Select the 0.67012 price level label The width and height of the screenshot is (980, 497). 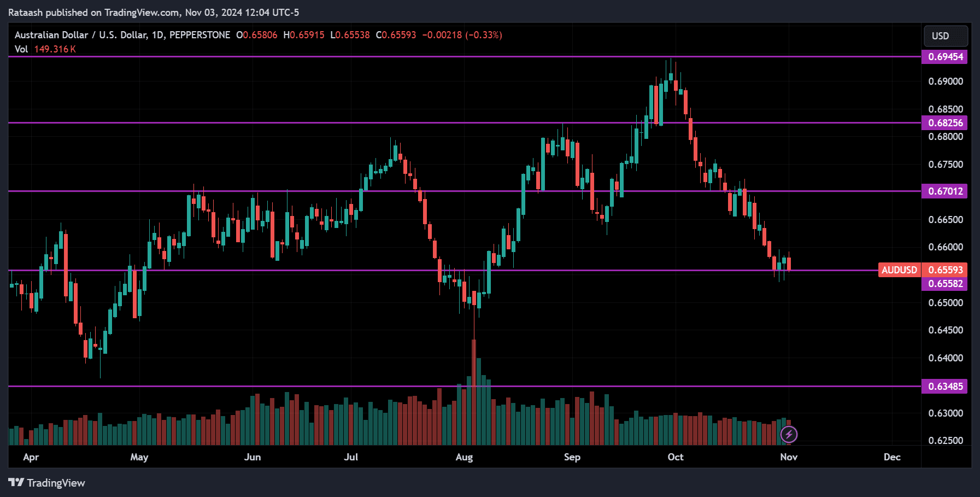tap(944, 191)
